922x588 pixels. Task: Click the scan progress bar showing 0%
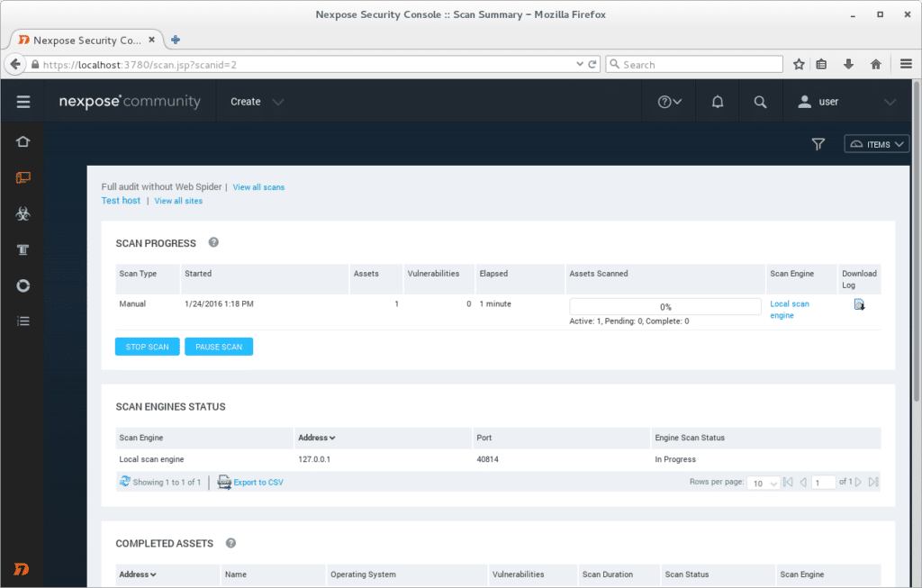664,306
